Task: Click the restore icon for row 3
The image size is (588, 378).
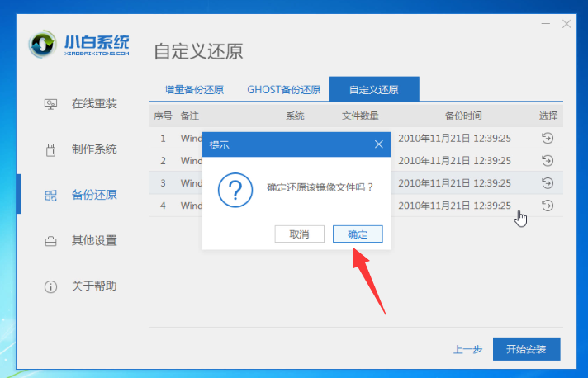Action: coord(548,183)
